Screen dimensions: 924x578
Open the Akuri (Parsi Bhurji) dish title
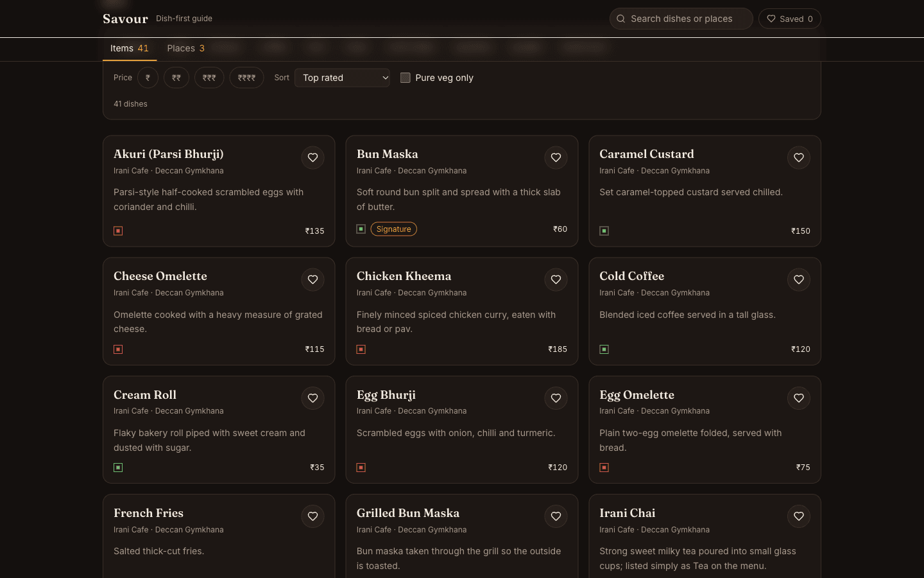(169, 154)
